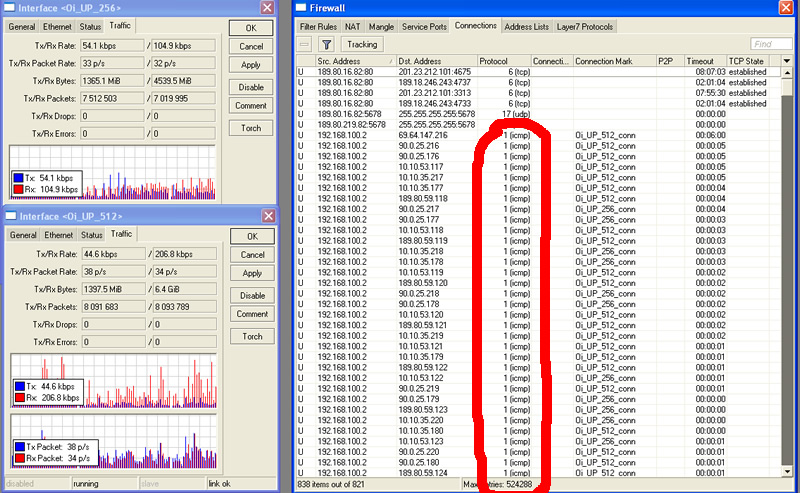Close the Oi_UP_256 interface window
Viewport: 800px width, 493px height.
pyautogui.click(x=267, y=8)
